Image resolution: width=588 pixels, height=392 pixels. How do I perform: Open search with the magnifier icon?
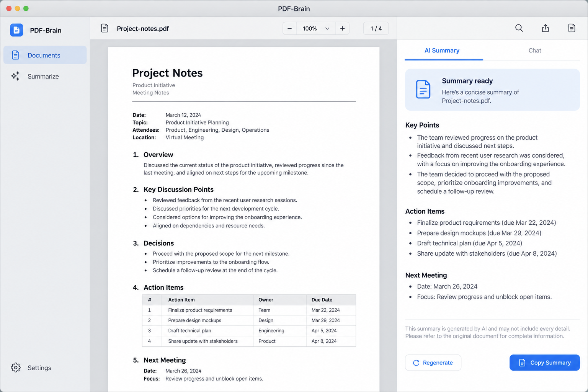coord(519,28)
